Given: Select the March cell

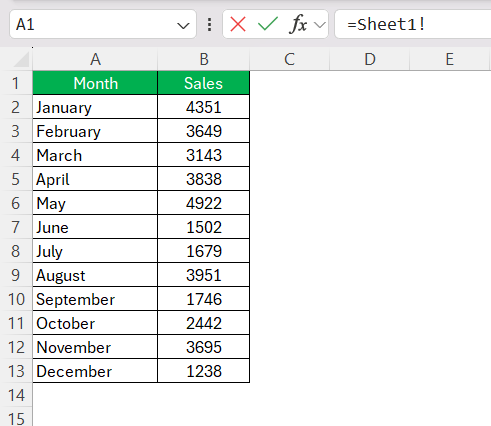Looking at the screenshot, I should [x=95, y=155].
